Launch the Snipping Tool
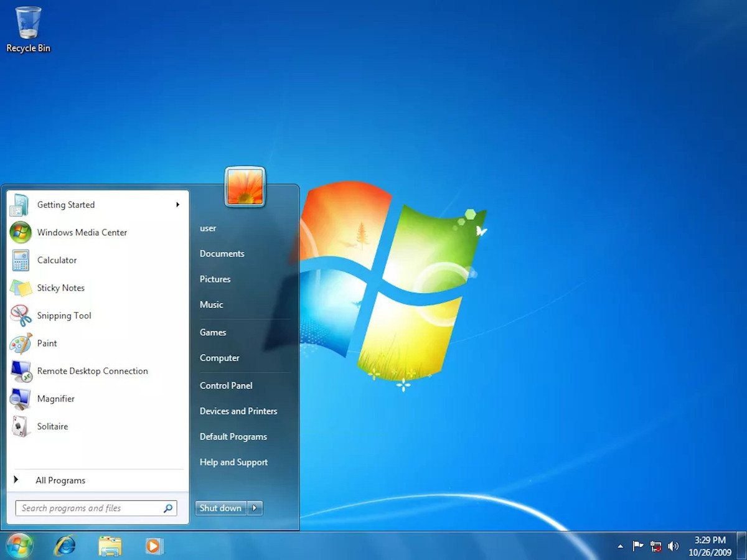 63,315
